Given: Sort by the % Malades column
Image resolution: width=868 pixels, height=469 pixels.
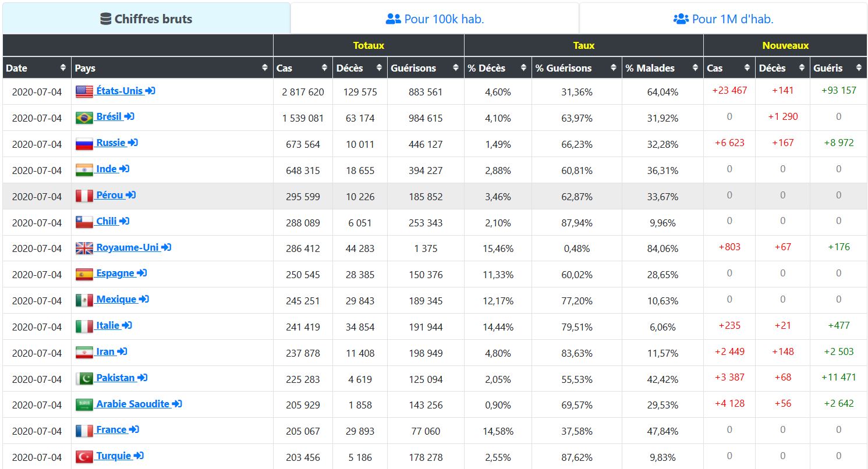Looking at the screenshot, I should (x=662, y=68).
